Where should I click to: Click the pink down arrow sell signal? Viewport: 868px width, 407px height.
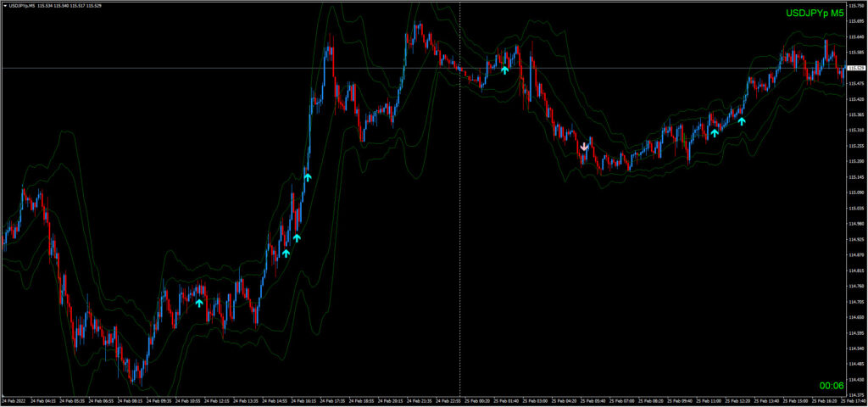(x=584, y=146)
